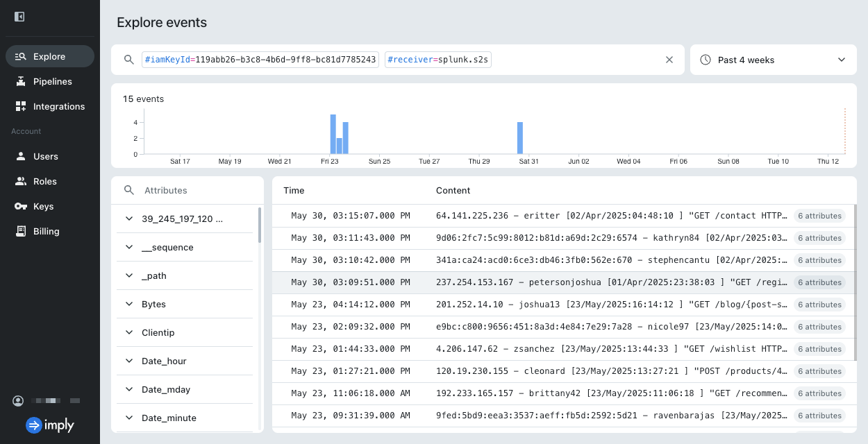Select event at May 23, 09:31:39.000 AM
868x444 pixels.
tap(562, 416)
